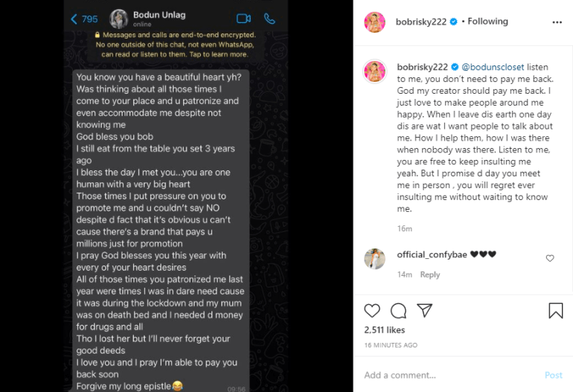
Task: Tap the WhatsApp video call icon
Action: point(243,19)
